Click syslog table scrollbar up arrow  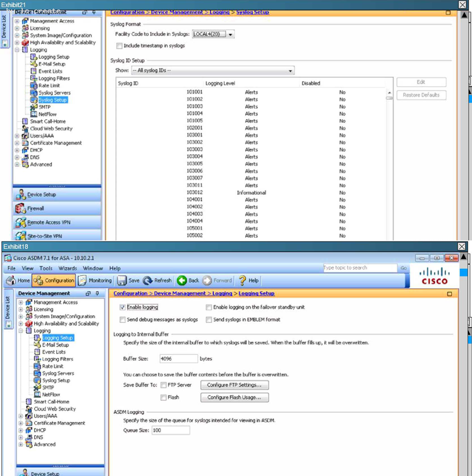click(390, 92)
